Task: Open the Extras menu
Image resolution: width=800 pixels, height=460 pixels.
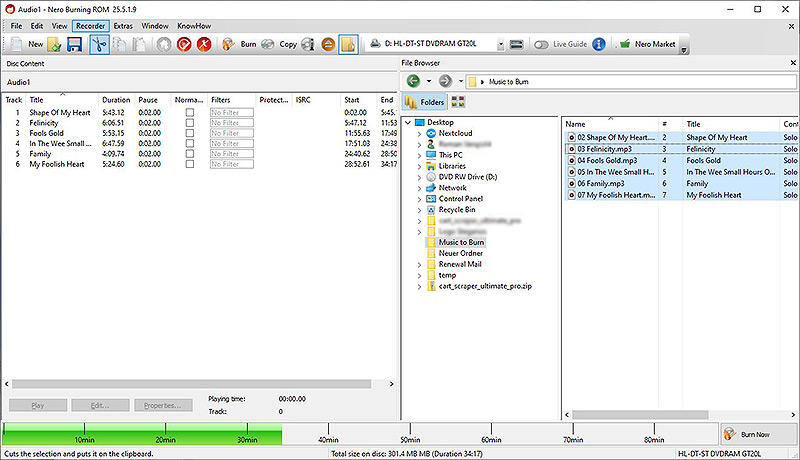Action: 123,25
